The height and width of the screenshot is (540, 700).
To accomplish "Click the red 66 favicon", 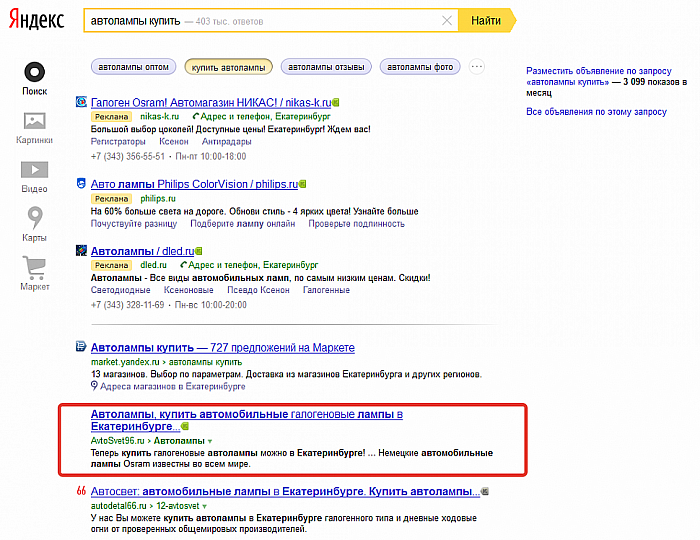I will pyautogui.click(x=81, y=491).
